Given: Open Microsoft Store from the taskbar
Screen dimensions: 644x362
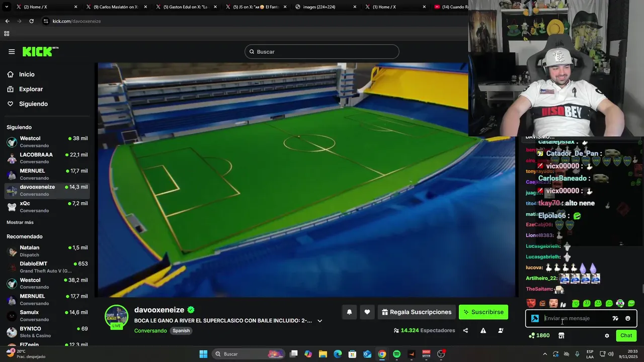Looking at the screenshot, I should click(x=353, y=354).
